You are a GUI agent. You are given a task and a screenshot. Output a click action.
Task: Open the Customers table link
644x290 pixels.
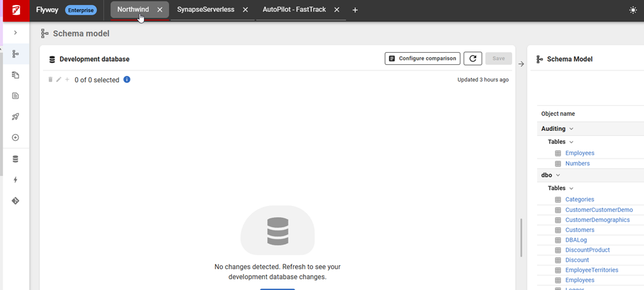(x=579, y=230)
